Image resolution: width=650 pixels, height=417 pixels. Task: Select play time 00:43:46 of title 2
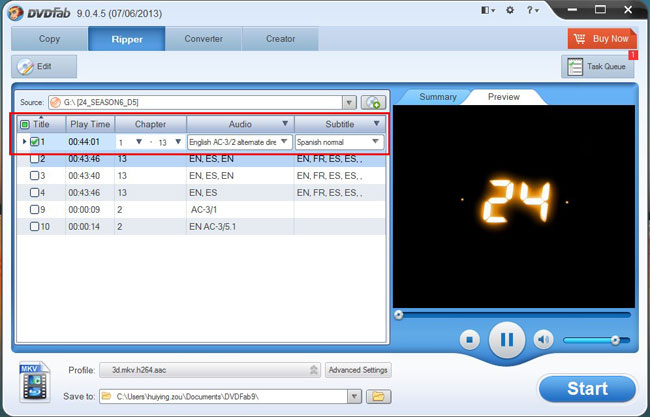[x=84, y=159]
